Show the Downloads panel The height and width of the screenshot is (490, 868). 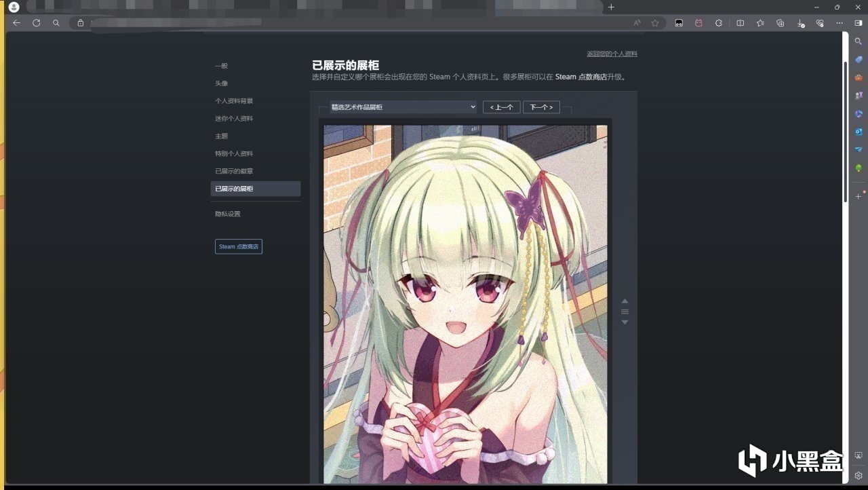[x=801, y=23]
